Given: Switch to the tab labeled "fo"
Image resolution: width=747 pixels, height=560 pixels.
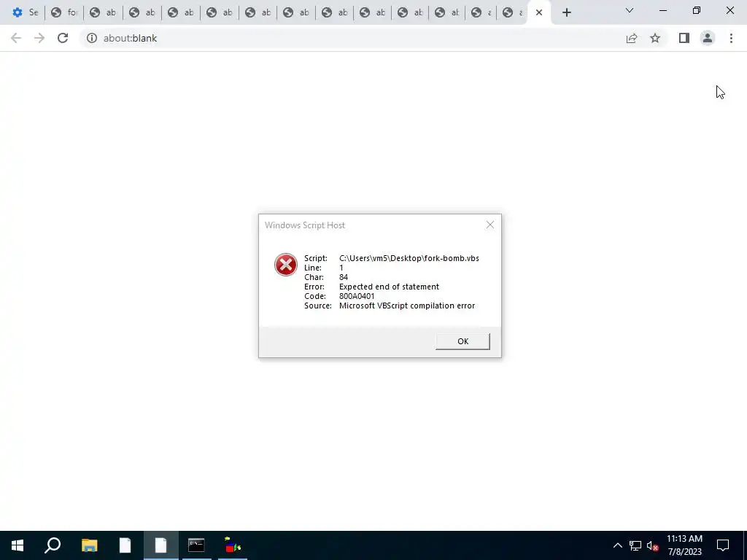Looking at the screenshot, I should pos(64,12).
